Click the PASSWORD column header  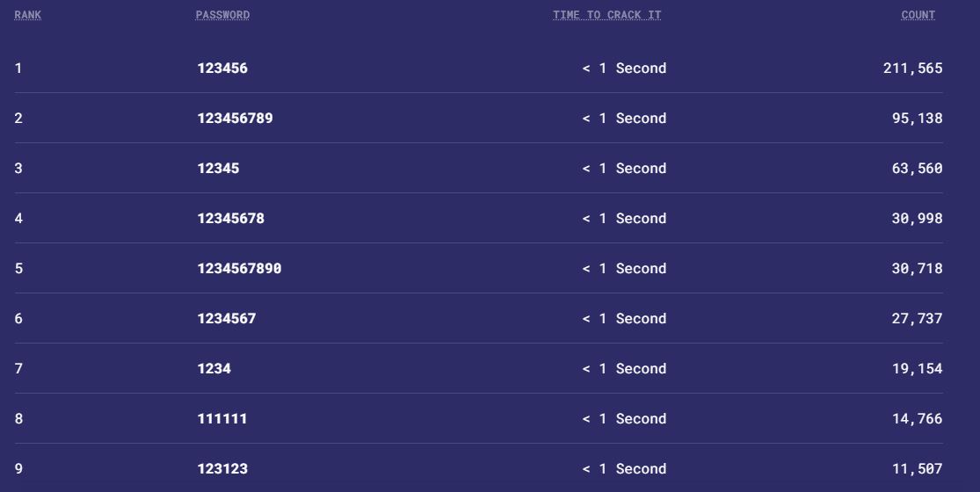click(222, 15)
